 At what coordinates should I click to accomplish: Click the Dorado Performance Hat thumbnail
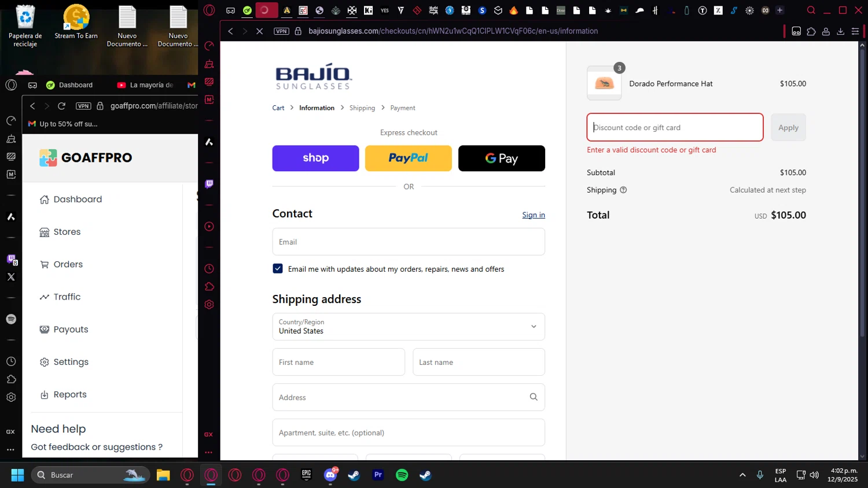coord(604,84)
